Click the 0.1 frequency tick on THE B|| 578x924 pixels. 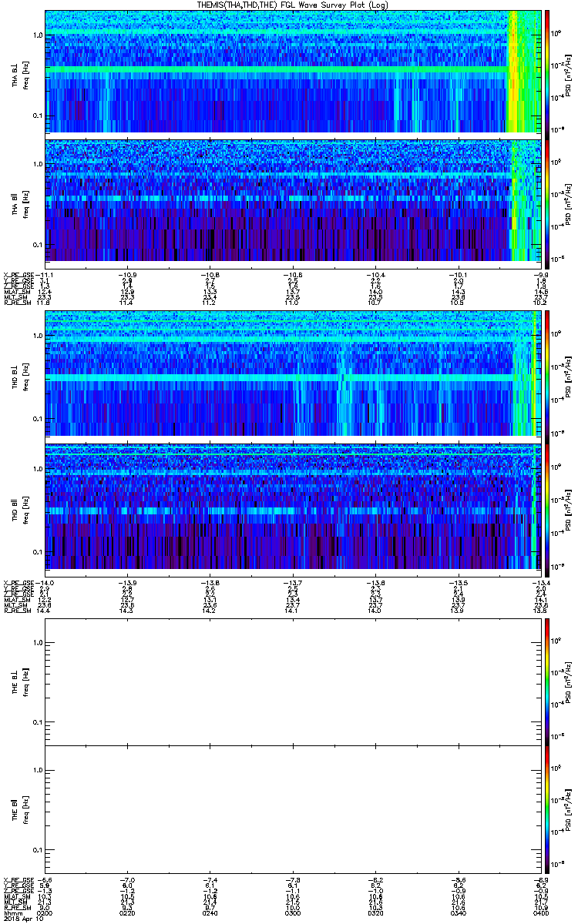[38, 850]
